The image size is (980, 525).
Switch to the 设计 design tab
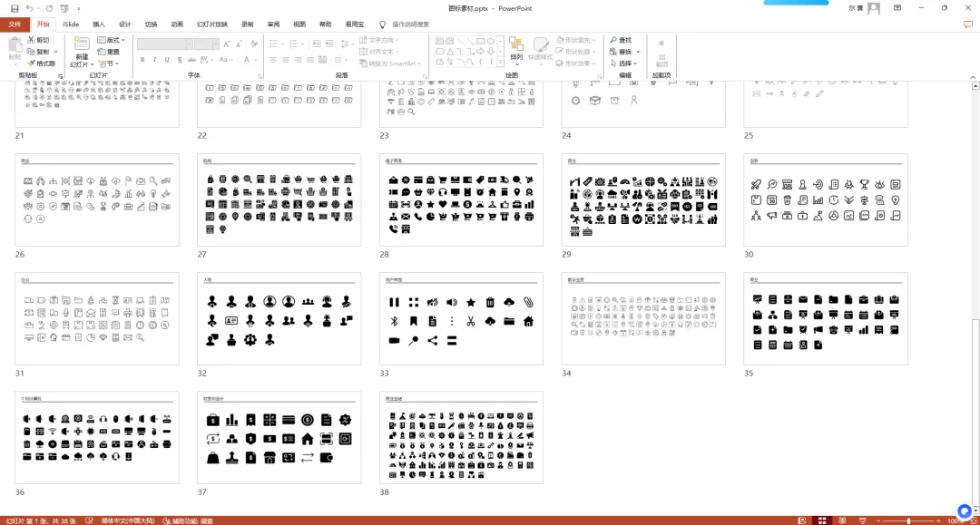(x=125, y=24)
